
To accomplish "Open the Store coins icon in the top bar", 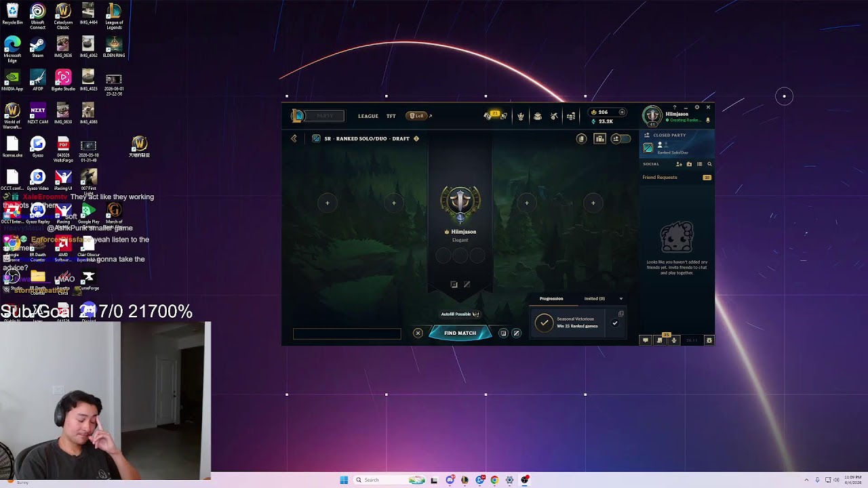I will coord(571,116).
